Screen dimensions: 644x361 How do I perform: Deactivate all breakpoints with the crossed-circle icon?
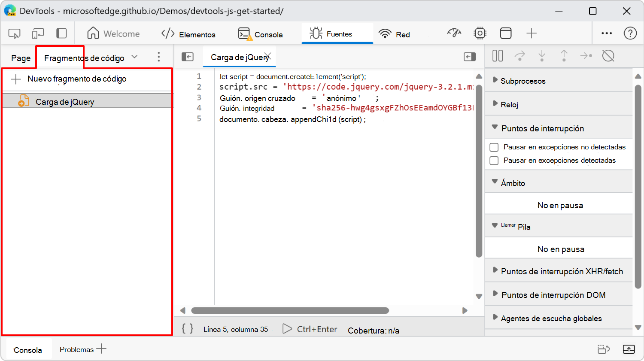tap(608, 56)
